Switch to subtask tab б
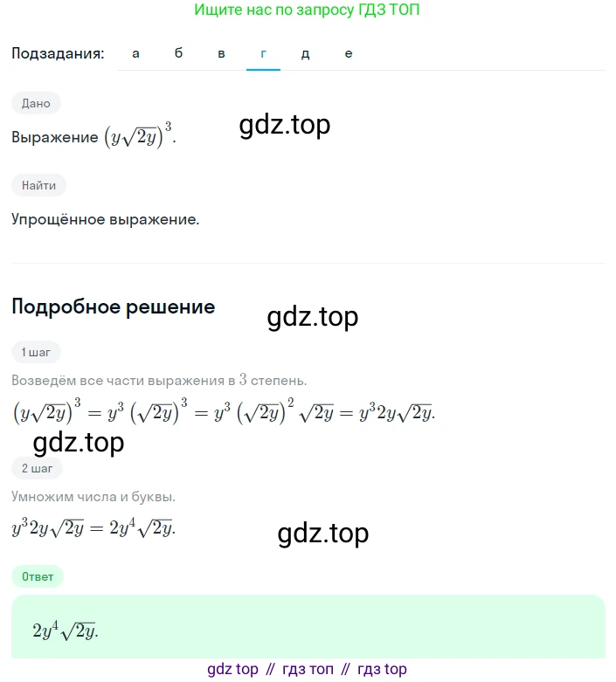This screenshot has height=682, width=616. (x=178, y=53)
